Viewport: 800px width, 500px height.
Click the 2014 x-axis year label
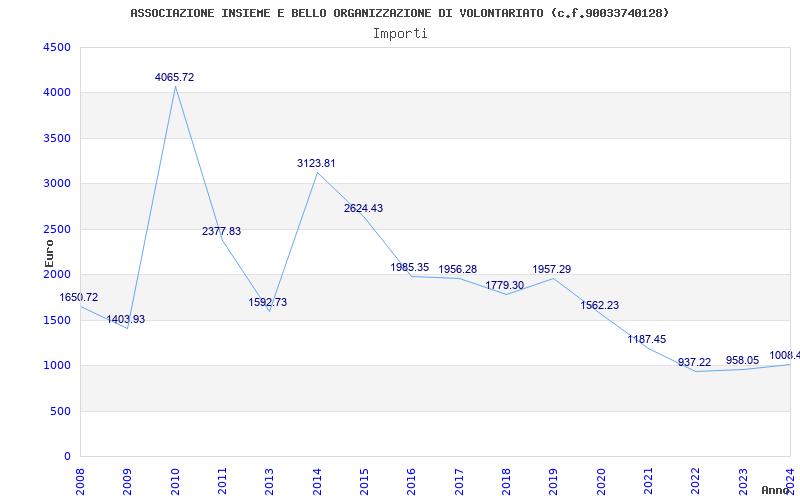coord(317,482)
